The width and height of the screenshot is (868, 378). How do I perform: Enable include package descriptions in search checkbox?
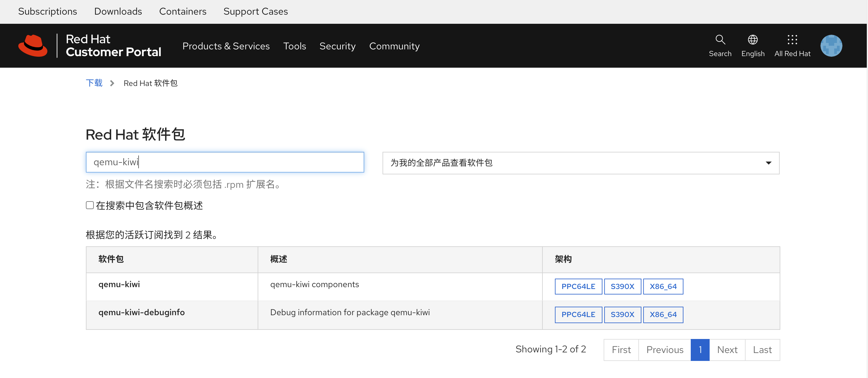(x=90, y=205)
